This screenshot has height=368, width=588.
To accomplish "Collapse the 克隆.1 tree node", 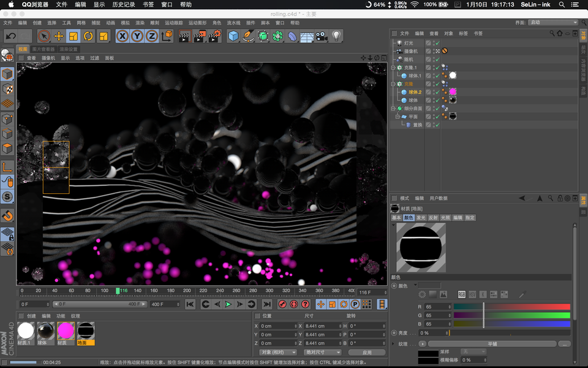I will click(393, 67).
